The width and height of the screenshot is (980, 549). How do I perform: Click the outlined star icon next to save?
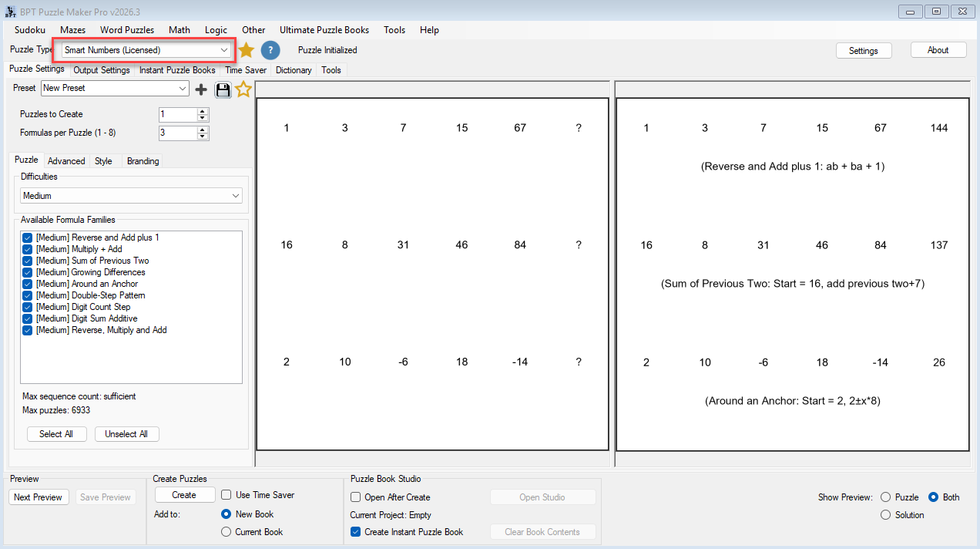click(243, 89)
